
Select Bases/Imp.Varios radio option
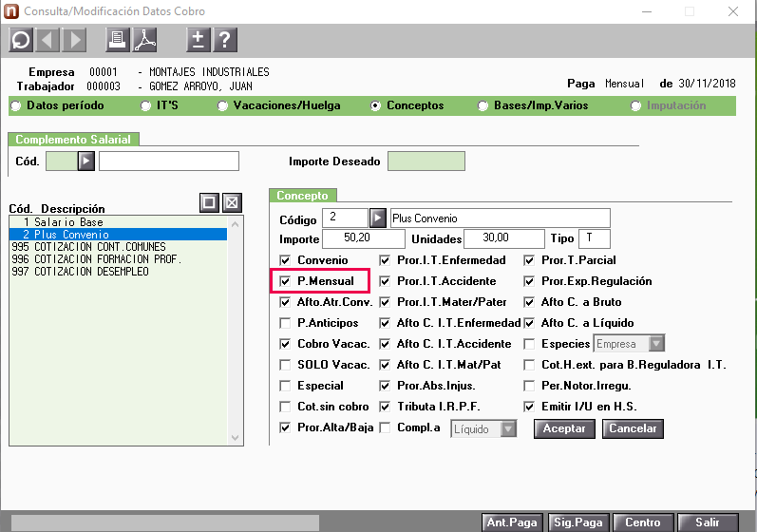coord(483,105)
